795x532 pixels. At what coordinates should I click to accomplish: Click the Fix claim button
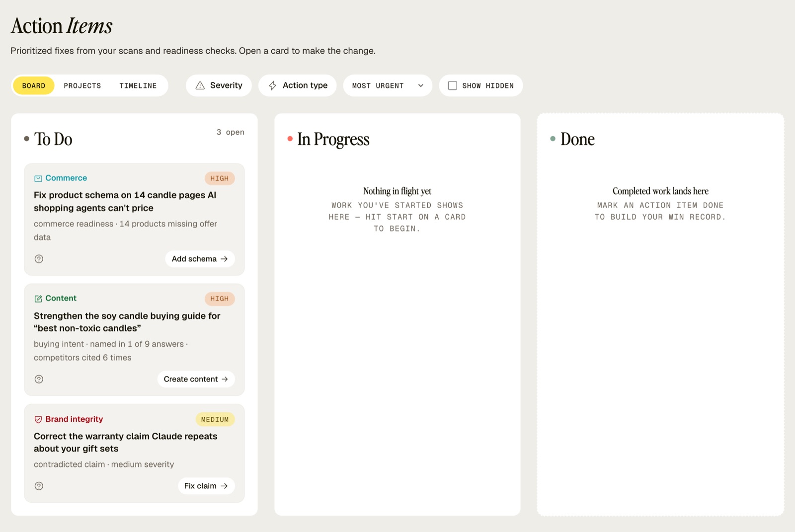(206, 486)
